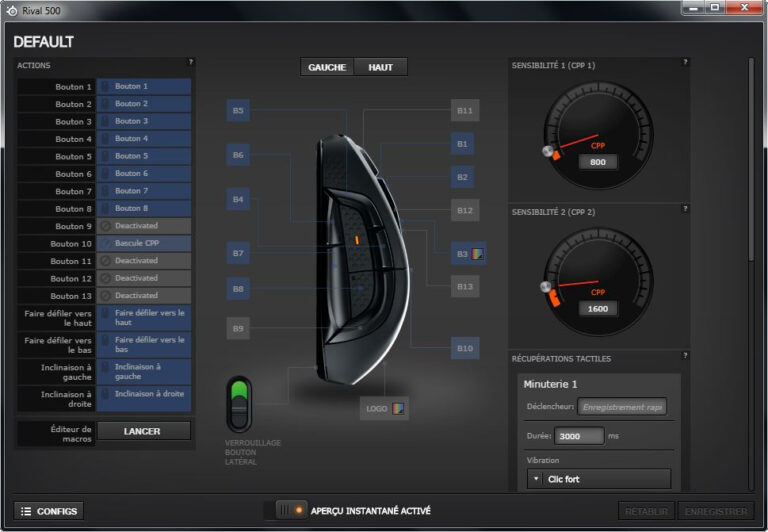Select the B13 button marker

click(x=465, y=286)
